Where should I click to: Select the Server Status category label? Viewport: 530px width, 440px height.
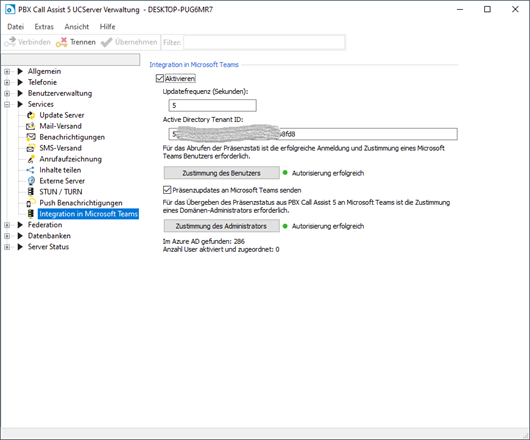(48, 247)
